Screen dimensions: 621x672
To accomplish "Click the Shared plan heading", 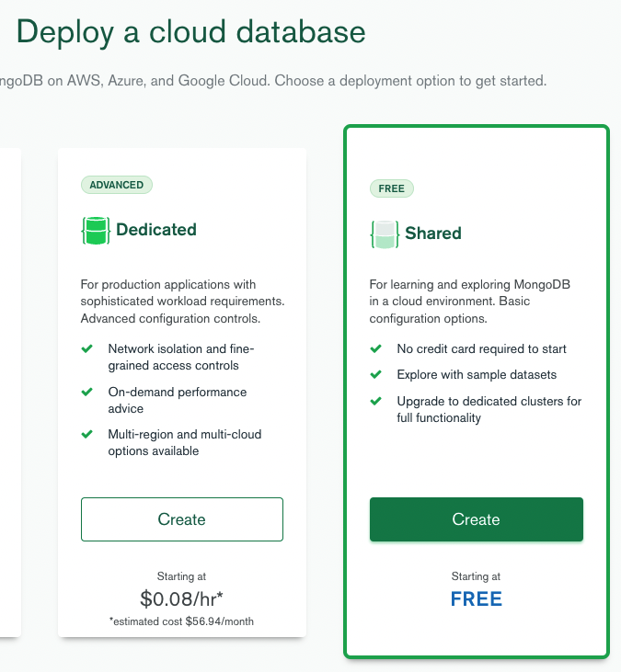I will tap(433, 233).
